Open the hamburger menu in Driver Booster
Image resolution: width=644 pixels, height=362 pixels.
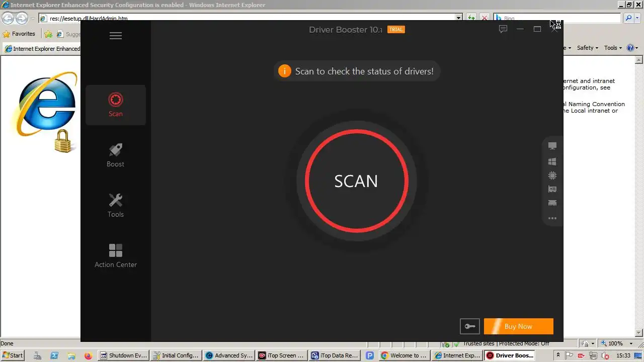point(116,36)
